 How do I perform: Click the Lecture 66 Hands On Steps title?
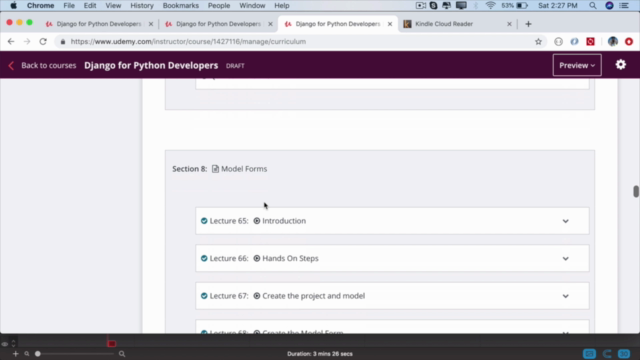click(x=290, y=258)
